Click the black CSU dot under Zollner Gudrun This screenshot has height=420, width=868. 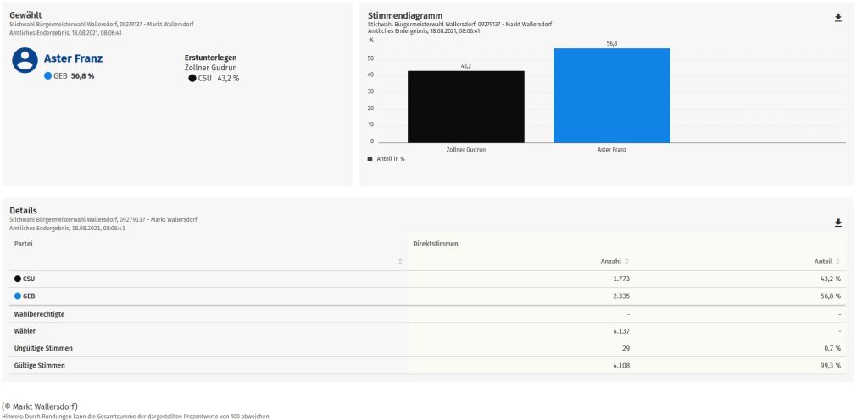[192, 79]
